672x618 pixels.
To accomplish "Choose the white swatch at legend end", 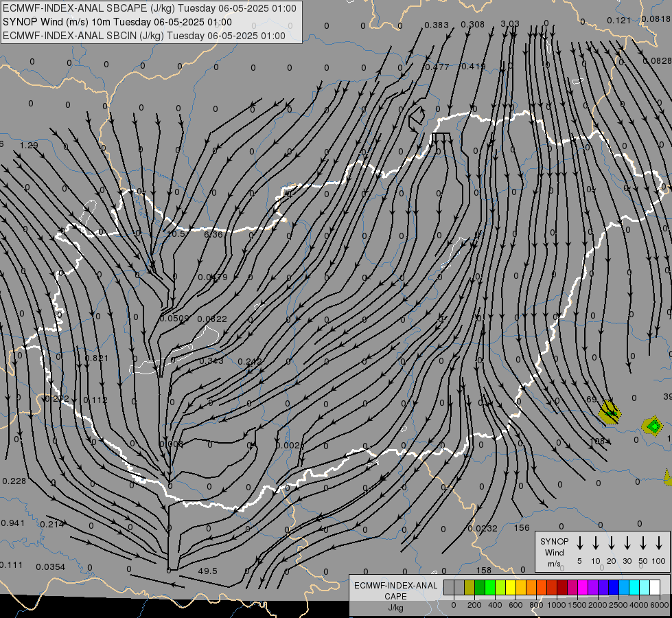I will pos(655,587).
